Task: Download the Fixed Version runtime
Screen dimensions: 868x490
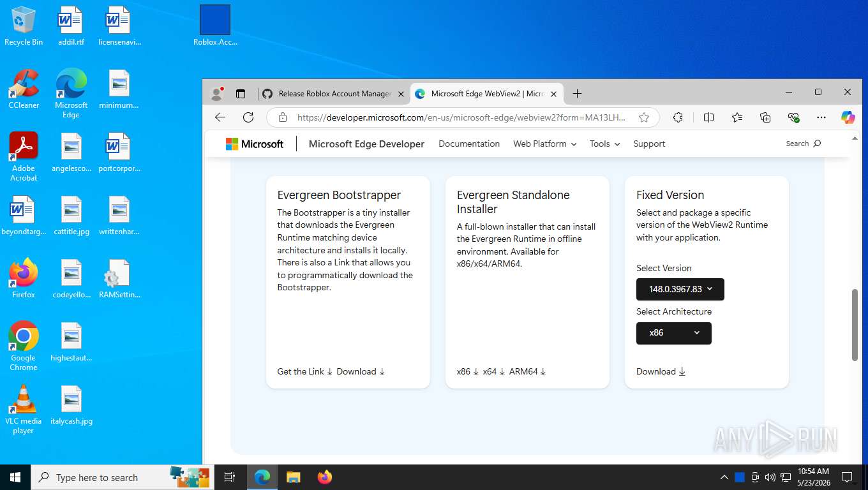Action: (661, 372)
